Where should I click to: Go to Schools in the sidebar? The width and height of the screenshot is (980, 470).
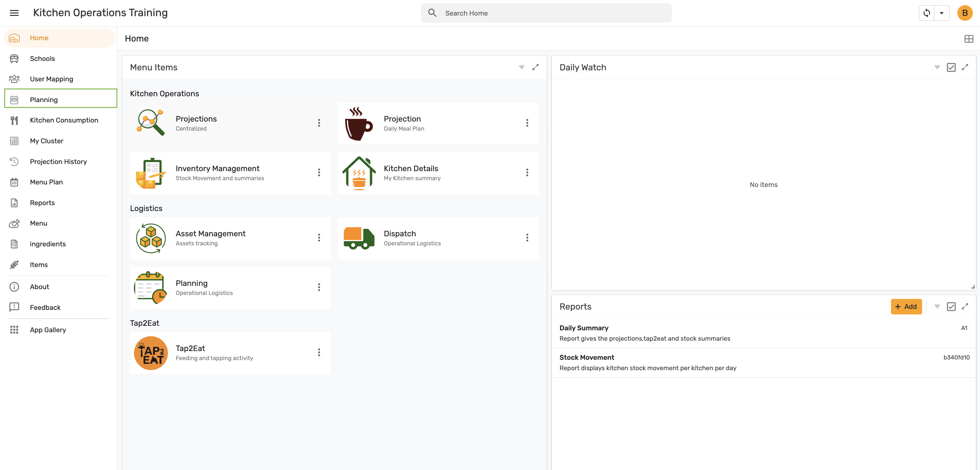[x=60, y=59]
